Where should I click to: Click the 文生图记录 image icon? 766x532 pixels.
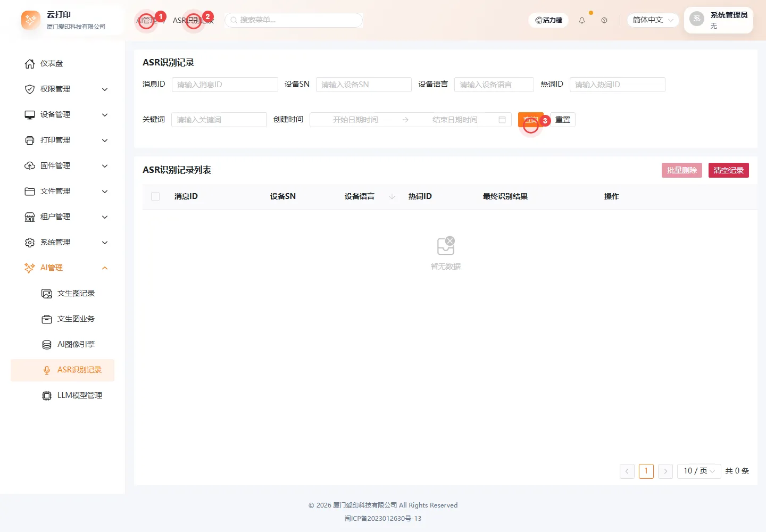tap(47, 294)
